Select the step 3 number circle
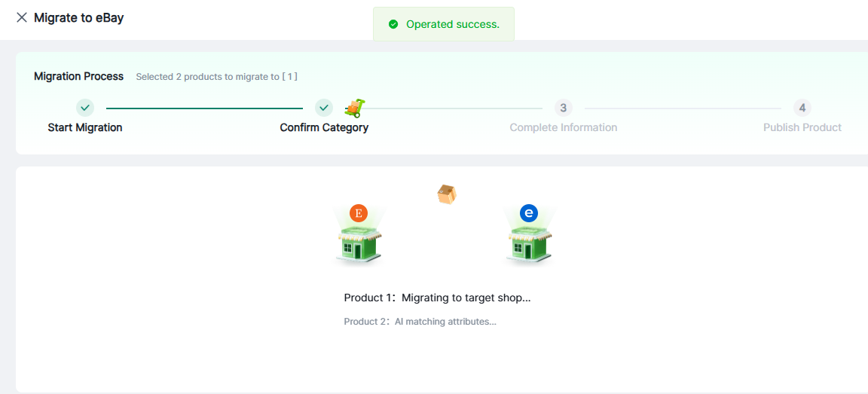This screenshot has height=394, width=868. pyautogui.click(x=563, y=108)
